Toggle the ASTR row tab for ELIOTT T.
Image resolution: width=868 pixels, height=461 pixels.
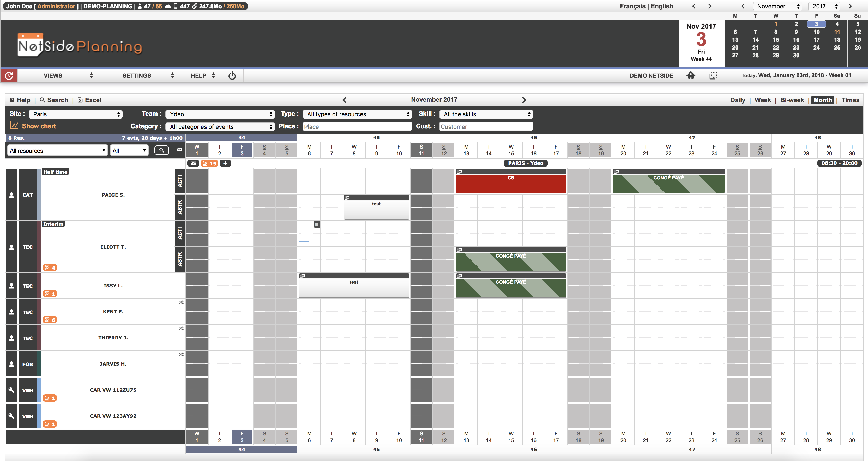[180, 259]
